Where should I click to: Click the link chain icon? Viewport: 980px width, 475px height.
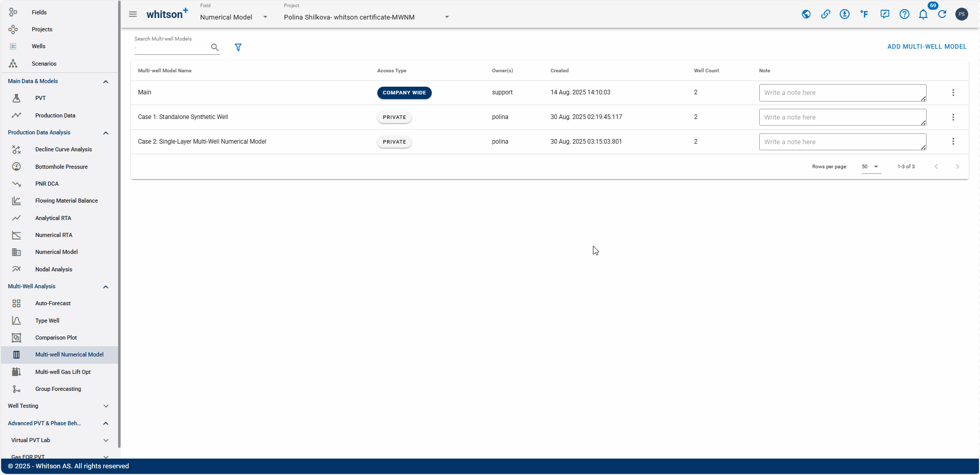825,14
